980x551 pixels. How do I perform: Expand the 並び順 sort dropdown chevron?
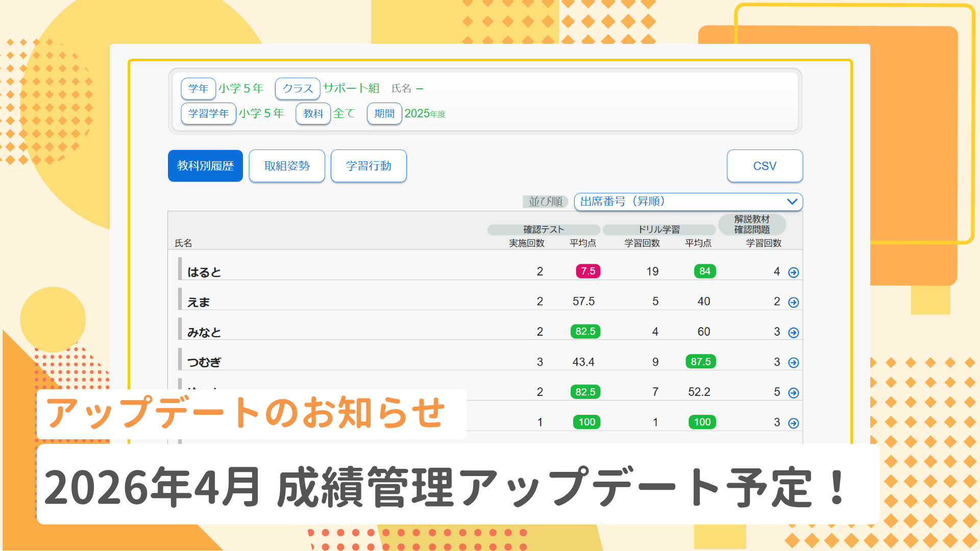click(x=792, y=202)
